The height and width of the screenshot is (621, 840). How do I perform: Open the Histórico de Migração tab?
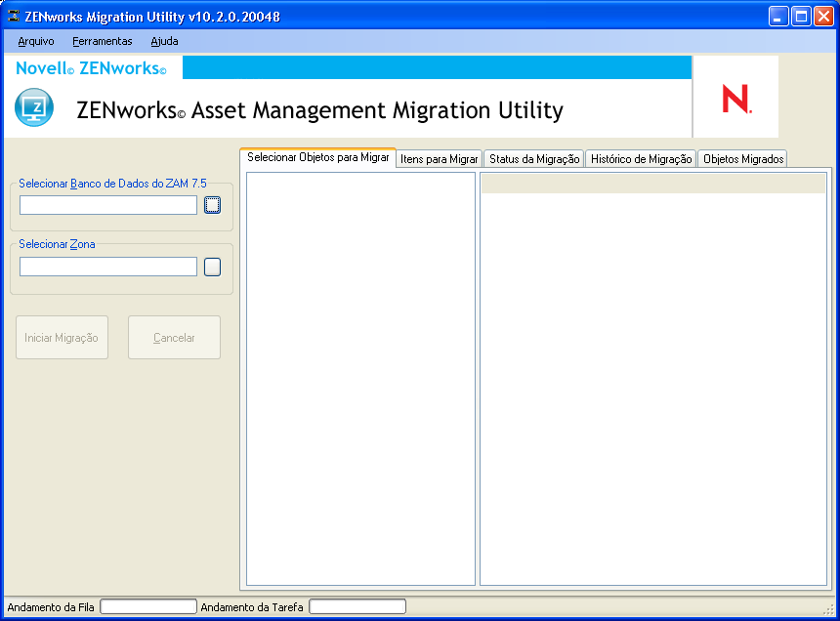[642, 159]
